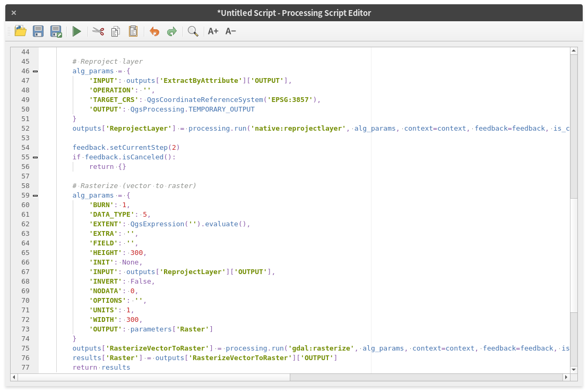
Task: Redo the last undone edit
Action: tap(172, 31)
